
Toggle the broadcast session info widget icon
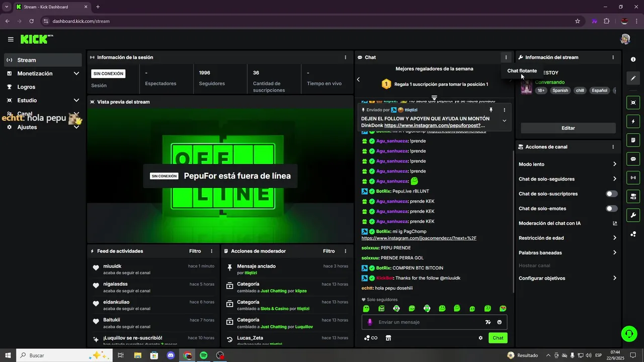(633, 177)
